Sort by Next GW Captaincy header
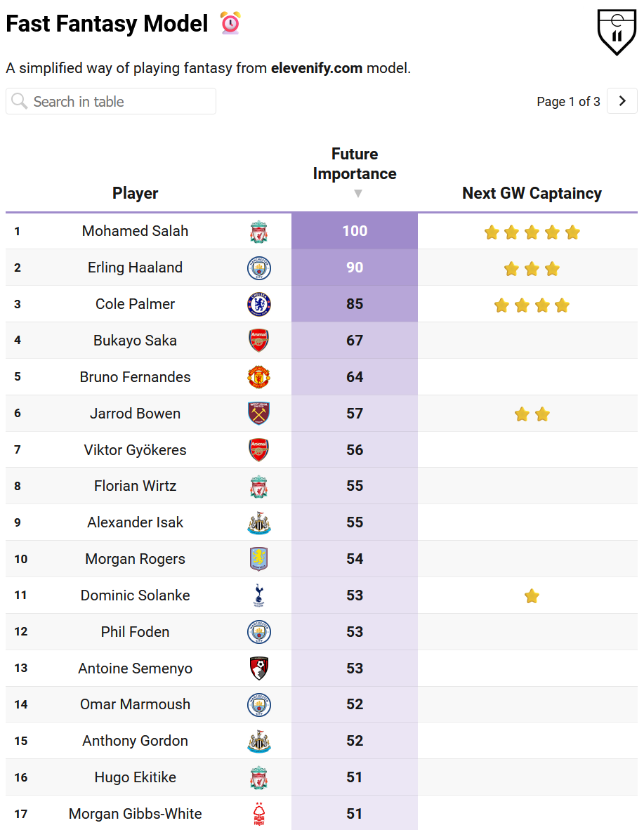This screenshot has width=644, height=830. coord(532,193)
